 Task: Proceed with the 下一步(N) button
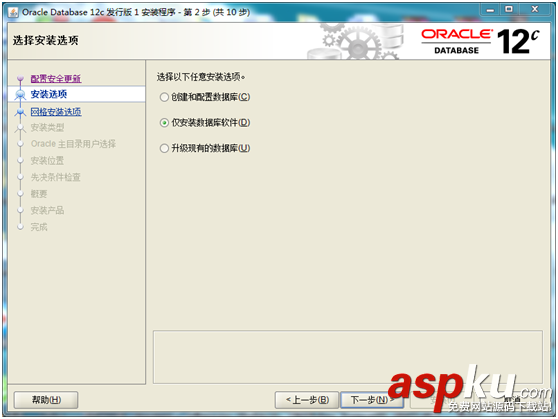(x=372, y=400)
